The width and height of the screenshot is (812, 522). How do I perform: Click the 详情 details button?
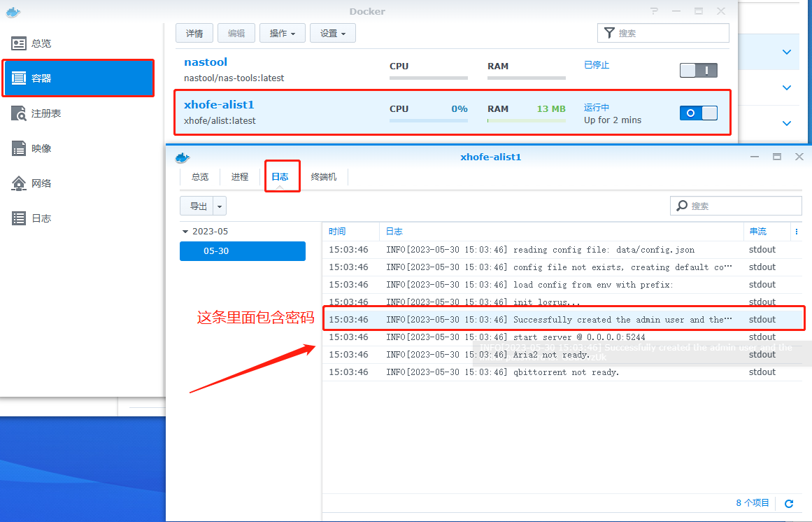tap(194, 33)
